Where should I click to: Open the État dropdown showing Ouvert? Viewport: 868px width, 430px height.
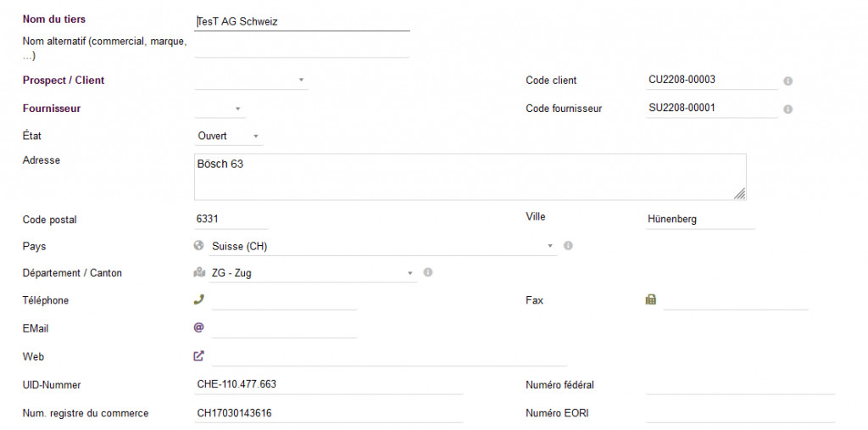click(229, 136)
